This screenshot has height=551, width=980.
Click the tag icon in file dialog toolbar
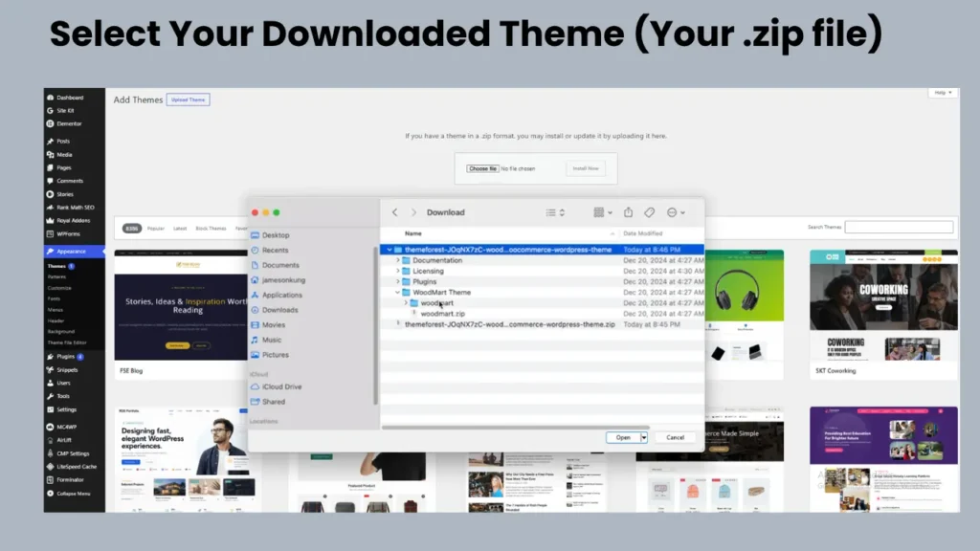click(x=650, y=212)
